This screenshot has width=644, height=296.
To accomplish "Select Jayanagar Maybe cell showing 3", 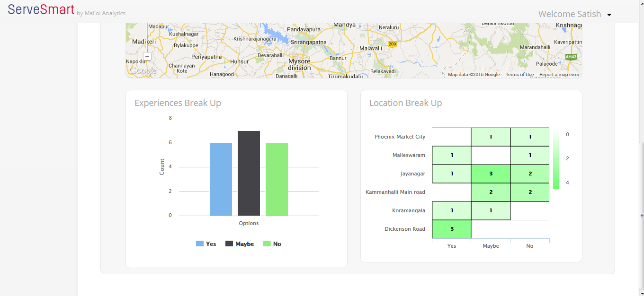I will click(x=491, y=174).
